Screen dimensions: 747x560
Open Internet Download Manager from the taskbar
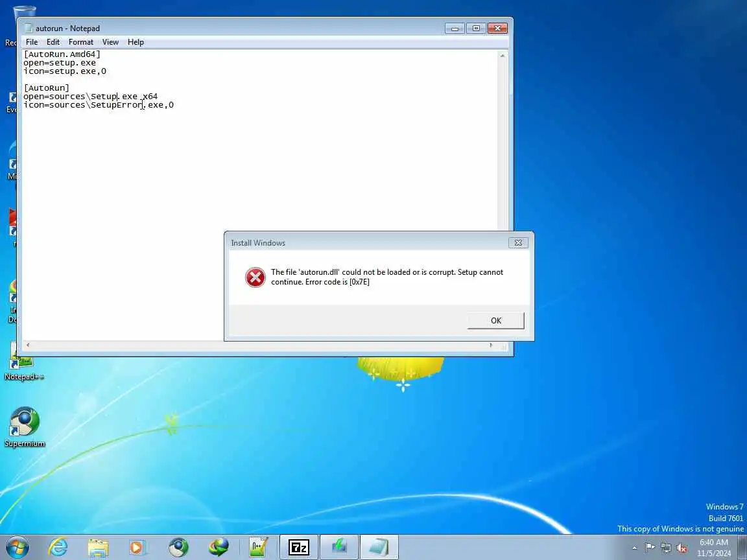(219, 547)
